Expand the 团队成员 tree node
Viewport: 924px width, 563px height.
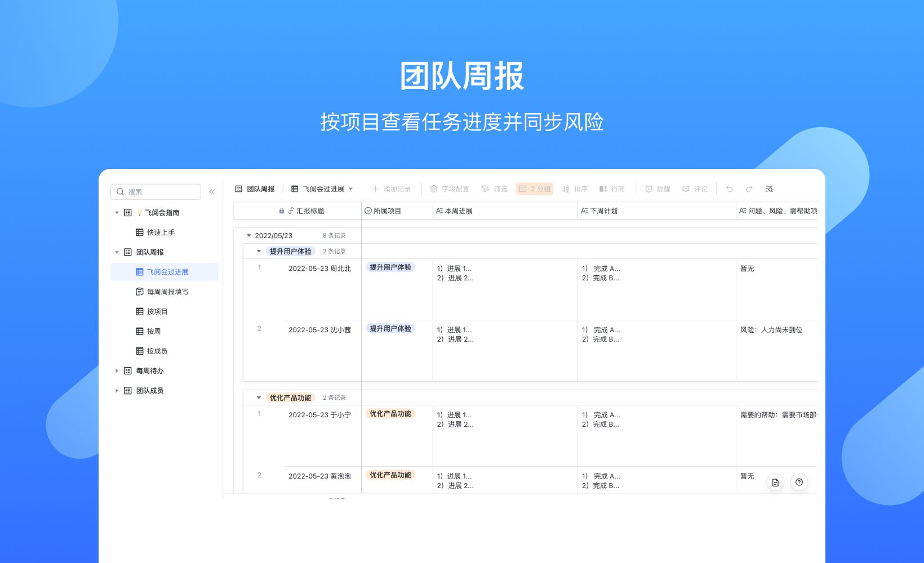[x=117, y=391]
